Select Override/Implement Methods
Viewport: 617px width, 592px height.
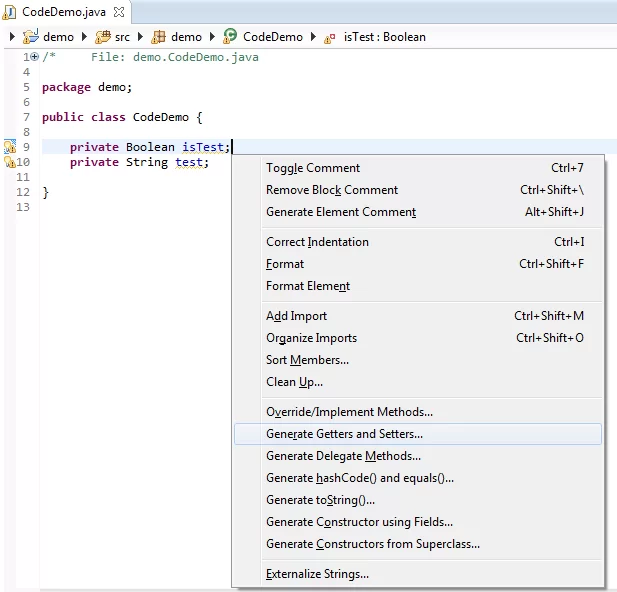pos(417,412)
